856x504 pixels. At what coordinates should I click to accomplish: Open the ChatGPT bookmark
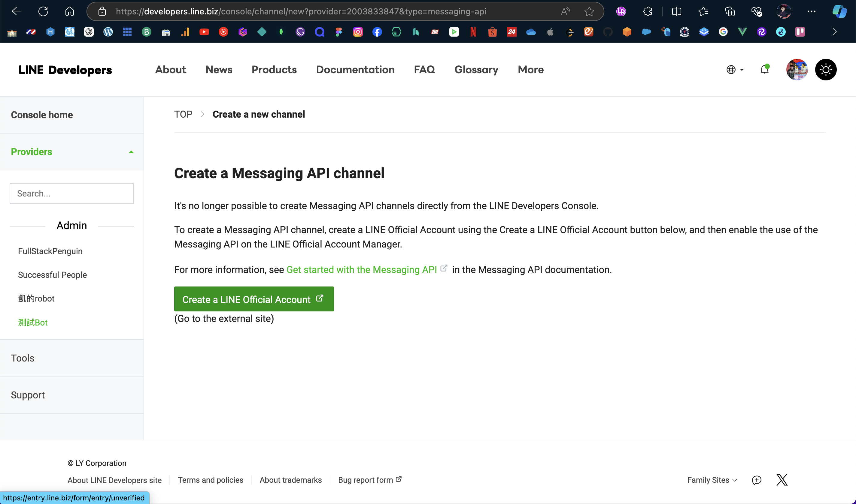coord(89,31)
